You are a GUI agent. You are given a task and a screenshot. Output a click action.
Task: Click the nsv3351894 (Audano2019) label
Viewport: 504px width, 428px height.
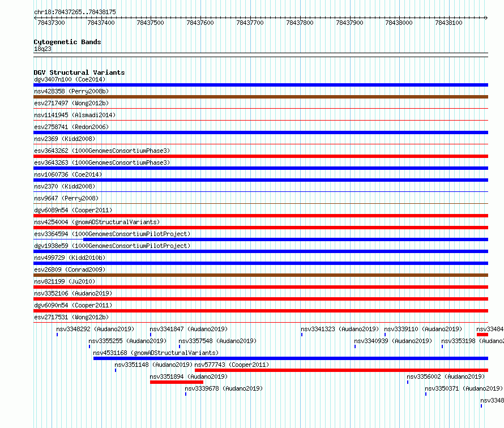(x=189, y=376)
